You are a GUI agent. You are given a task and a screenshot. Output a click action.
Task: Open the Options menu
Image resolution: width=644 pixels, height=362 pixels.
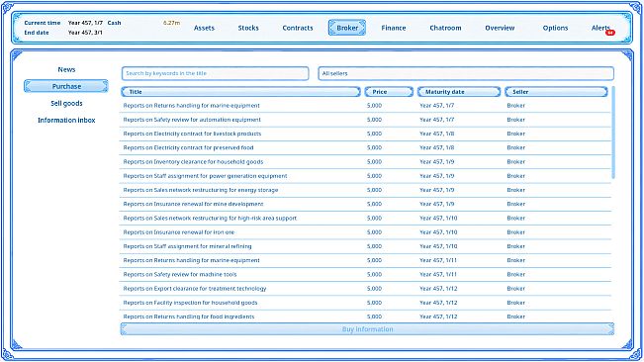click(x=555, y=28)
